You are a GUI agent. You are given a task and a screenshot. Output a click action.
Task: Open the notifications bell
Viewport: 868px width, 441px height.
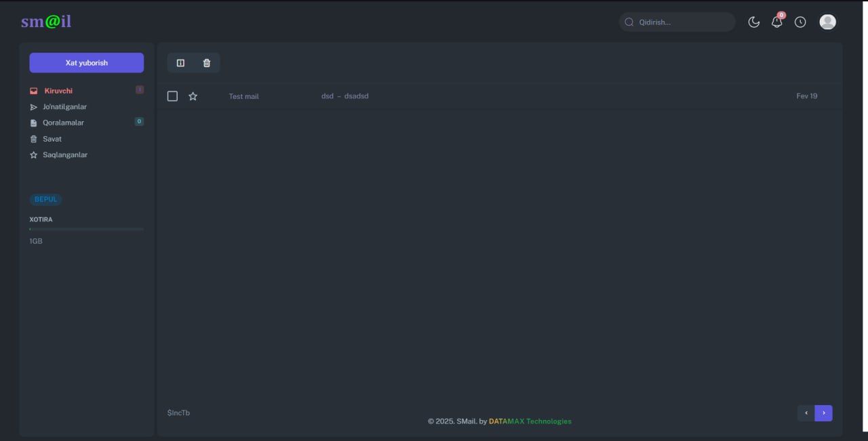click(776, 22)
